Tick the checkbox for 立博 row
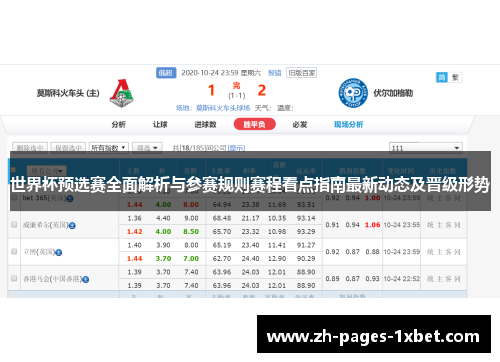This screenshot has height=362, width=500. [14, 251]
